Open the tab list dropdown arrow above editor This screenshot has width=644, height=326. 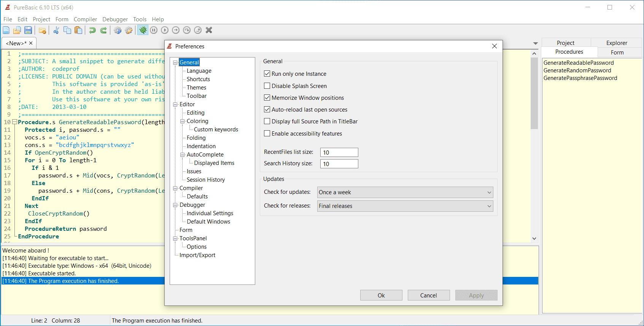pyautogui.click(x=536, y=43)
